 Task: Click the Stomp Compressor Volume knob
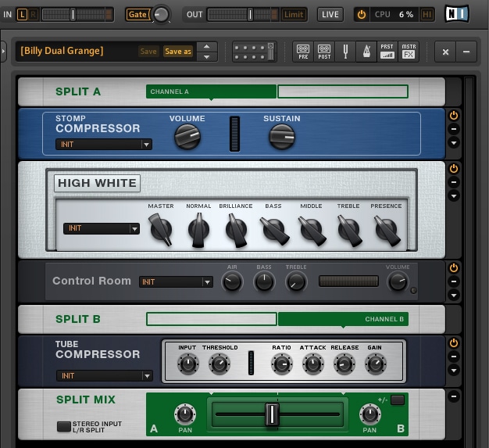187,137
